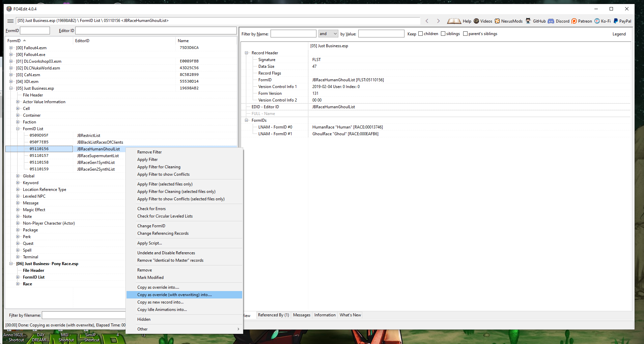
Task: Select the JBRaceSupermutantList record row
Action: coord(65,156)
